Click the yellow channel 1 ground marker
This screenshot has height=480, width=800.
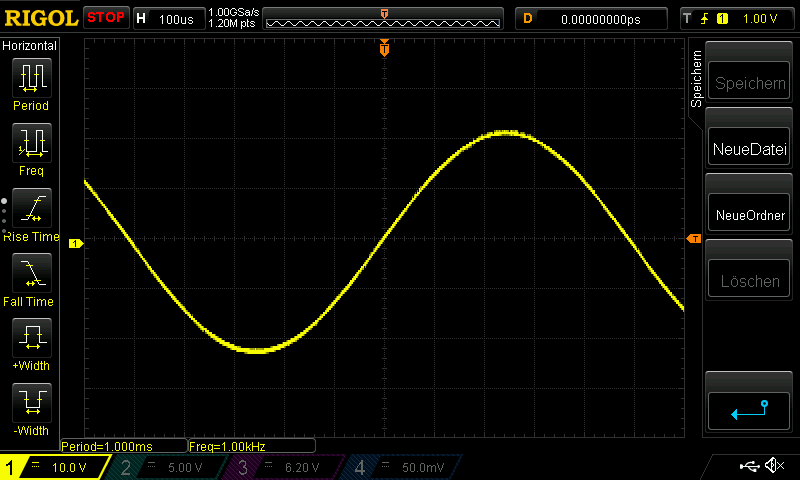76,243
